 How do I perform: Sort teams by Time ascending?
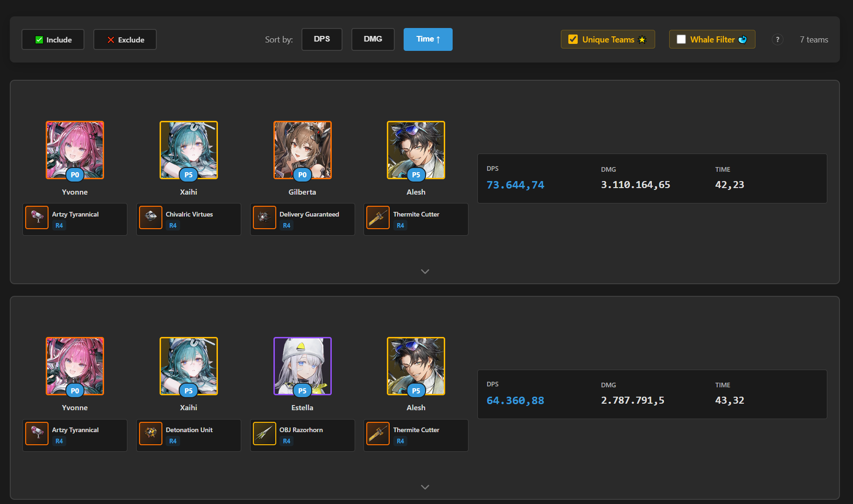[x=428, y=39]
